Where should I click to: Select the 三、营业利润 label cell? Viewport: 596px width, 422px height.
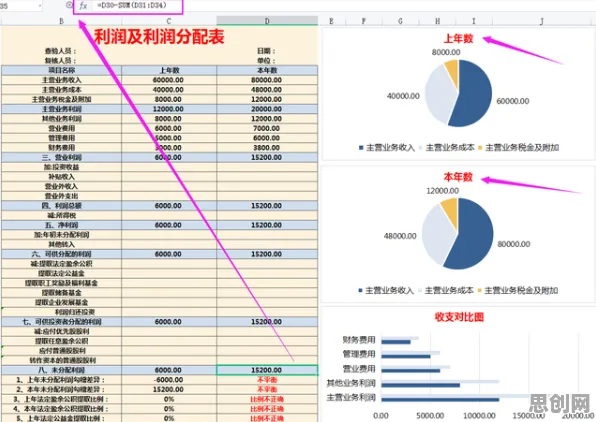click(62, 157)
